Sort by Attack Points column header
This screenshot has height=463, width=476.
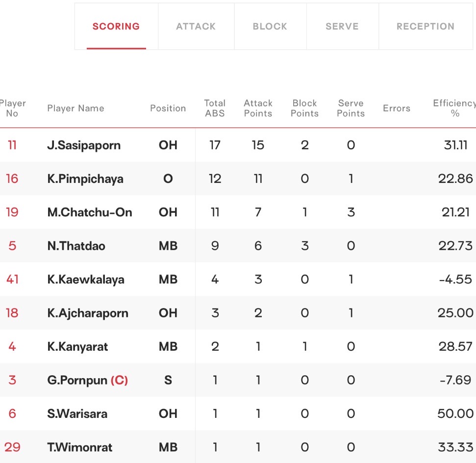click(x=258, y=108)
